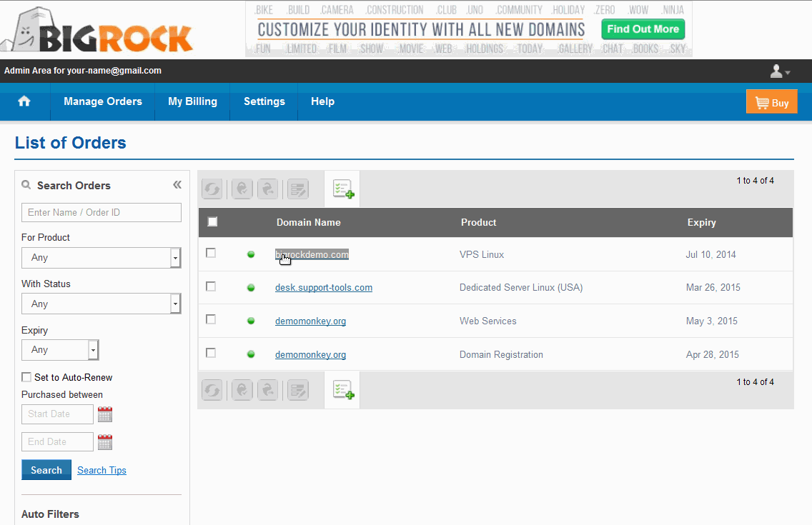The height and width of the screenshot is (525, 812).
Task: Go to the Home icon in navigation bar
Action: [x=24, y=101]
